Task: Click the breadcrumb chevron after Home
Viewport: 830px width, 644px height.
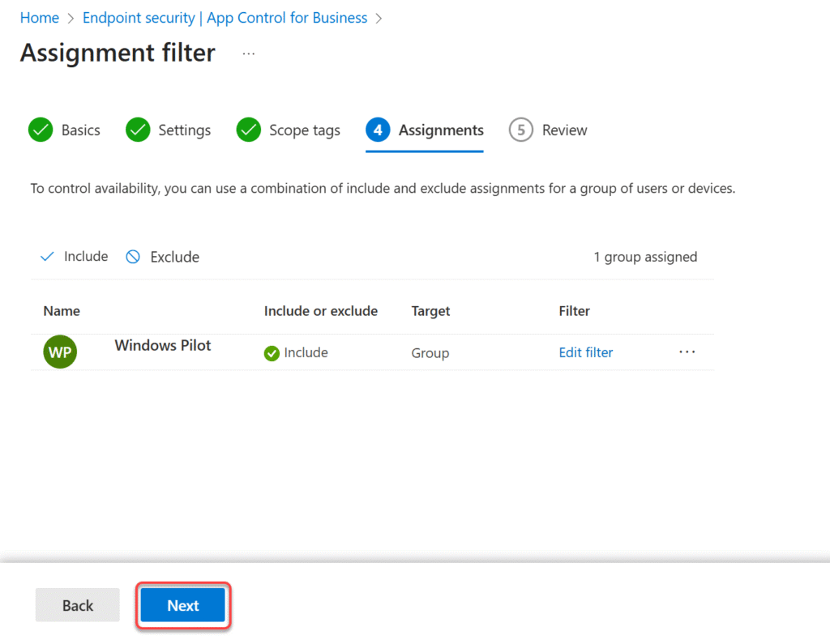Action: point(71,19)
